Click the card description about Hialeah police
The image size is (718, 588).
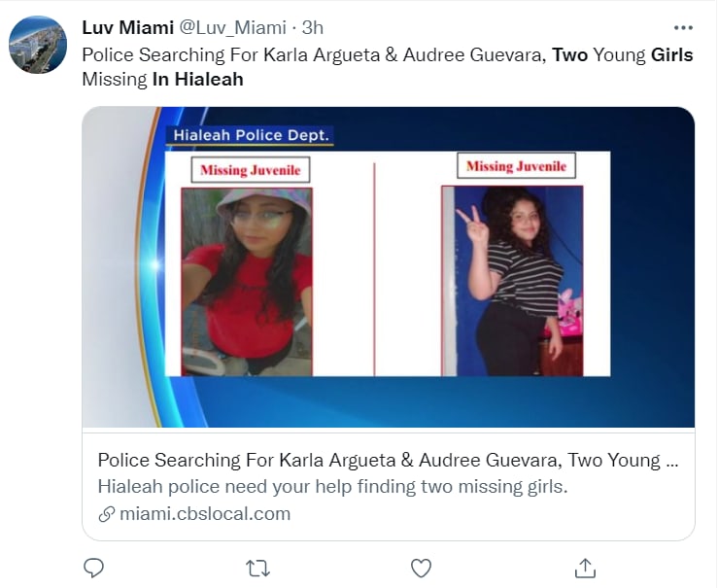tap(332, 486)
